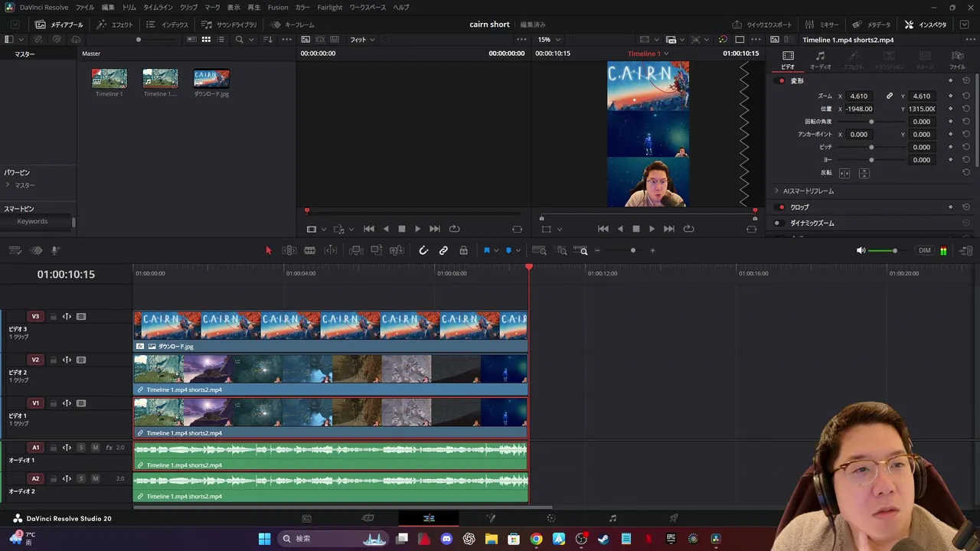
Task: Open timeline view options icon
Action: pos(15,250)
